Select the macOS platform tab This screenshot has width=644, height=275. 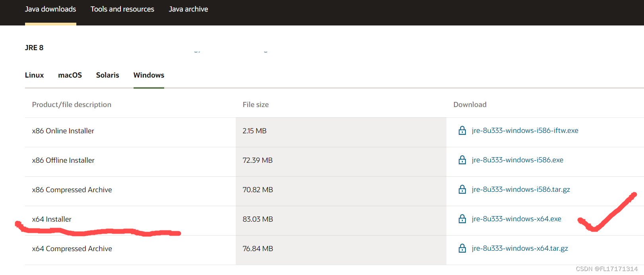[70, 75]
